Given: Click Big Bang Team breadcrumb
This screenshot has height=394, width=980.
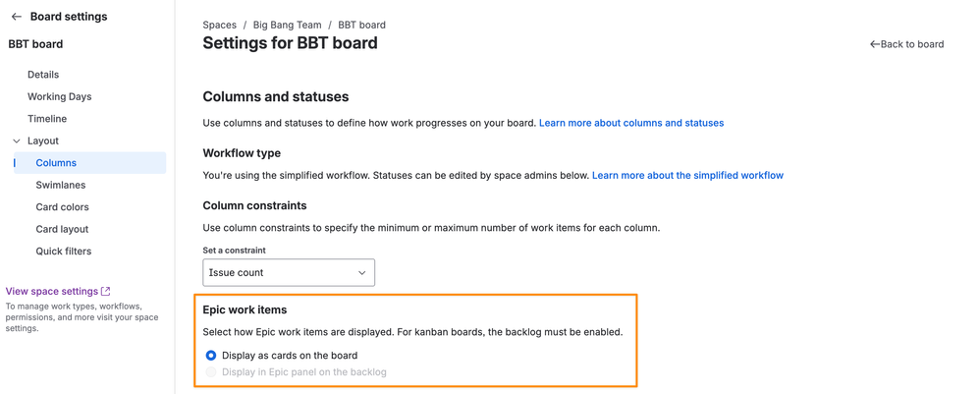Looking at the screenshot, I should pos(287,25).
